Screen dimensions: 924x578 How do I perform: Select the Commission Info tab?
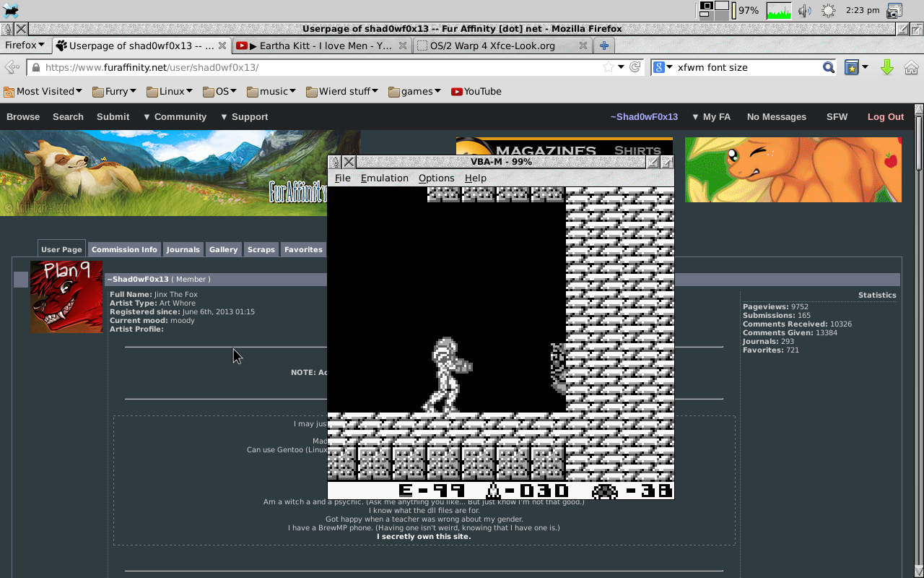[x=124, y=249]
